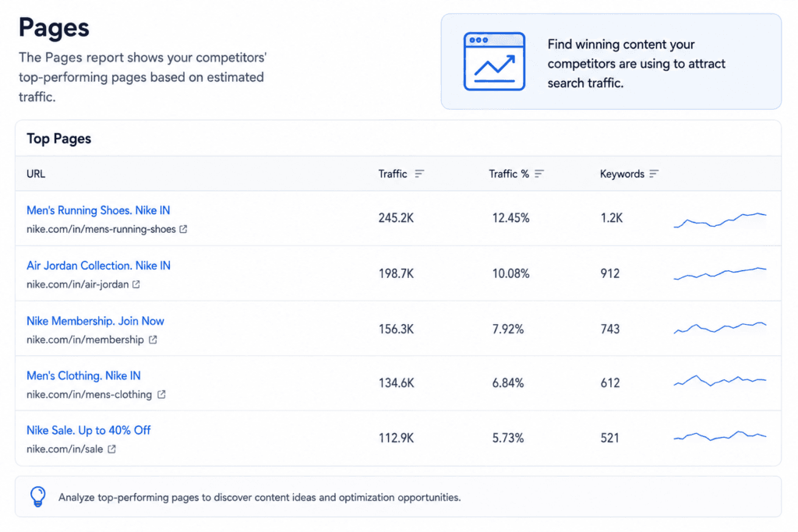The width and height of the screenshot is (798, 532).
Task: Click the lightbulb tip icon
Action: (x=37, y=496)
